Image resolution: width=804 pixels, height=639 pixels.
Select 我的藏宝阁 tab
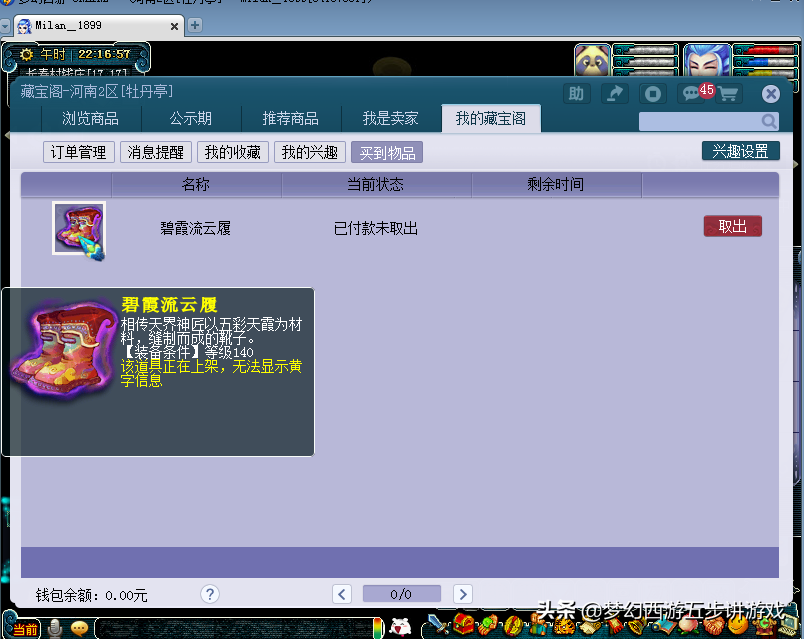point(491,119)
